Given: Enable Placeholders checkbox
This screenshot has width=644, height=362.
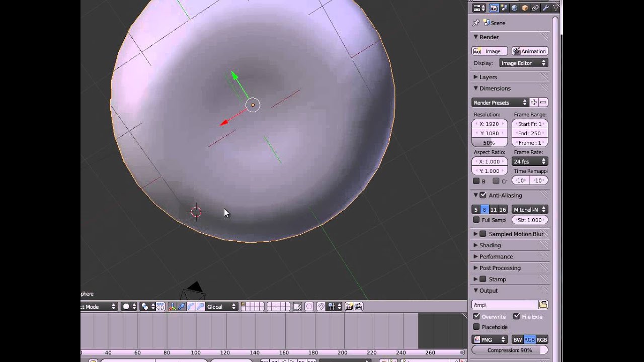Looking at the screenshot, I should click(476, 327).
